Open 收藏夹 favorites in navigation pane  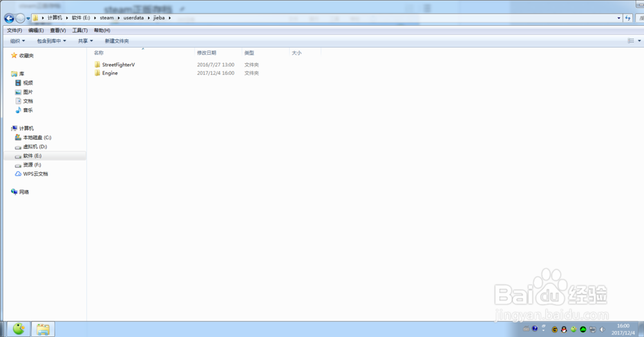coord(26,55)
